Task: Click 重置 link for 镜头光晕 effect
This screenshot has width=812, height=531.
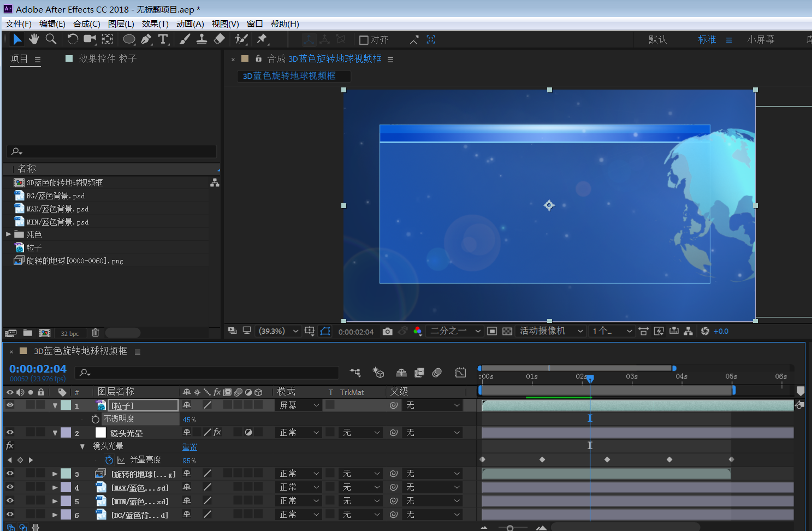Action: 189,447
